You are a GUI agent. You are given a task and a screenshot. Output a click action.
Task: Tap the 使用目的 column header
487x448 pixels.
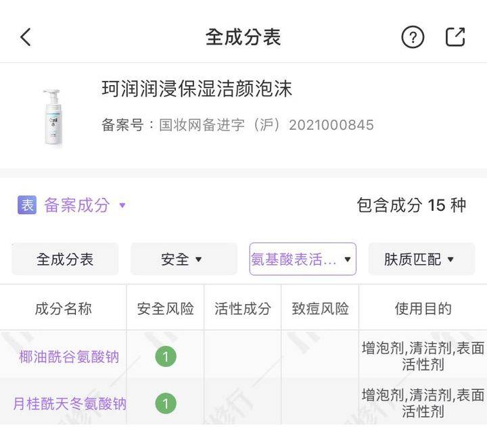pyautogui.click(x=423, y=309)
